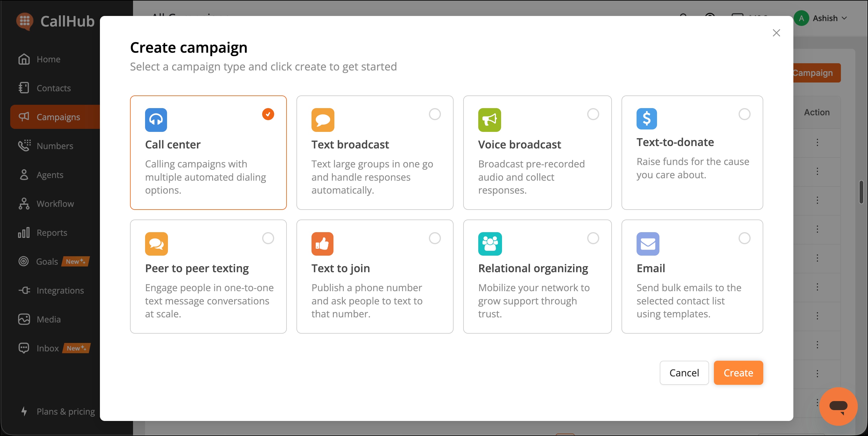Click the Call center title text
The height and width of the screenshot is (436, 868).
(x=172, y=144)
